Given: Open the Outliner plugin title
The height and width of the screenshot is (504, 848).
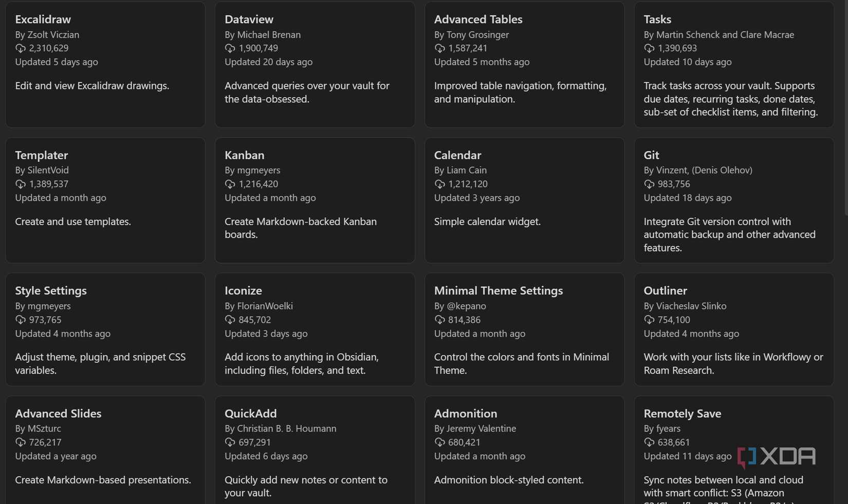Looking at the screenshot, I should pyautogui.click(x=665, y=290).
